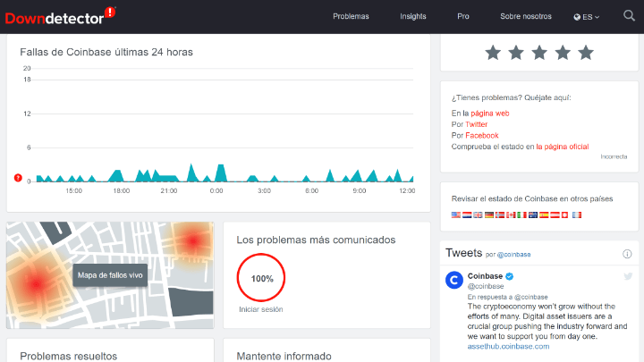Viewport: 644px width, 362px height.
Task: Click the Incorrecta link
Action: (x=614, y=156)
